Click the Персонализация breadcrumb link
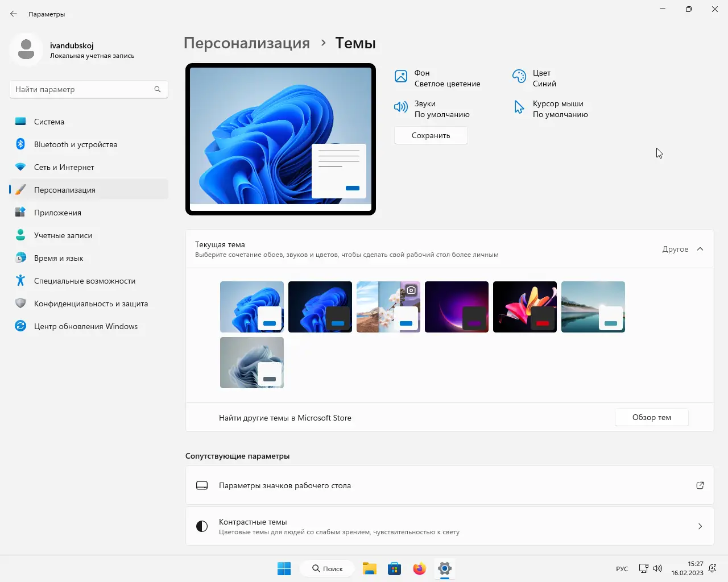Viewport: 728px width, 582px height. 247,43
